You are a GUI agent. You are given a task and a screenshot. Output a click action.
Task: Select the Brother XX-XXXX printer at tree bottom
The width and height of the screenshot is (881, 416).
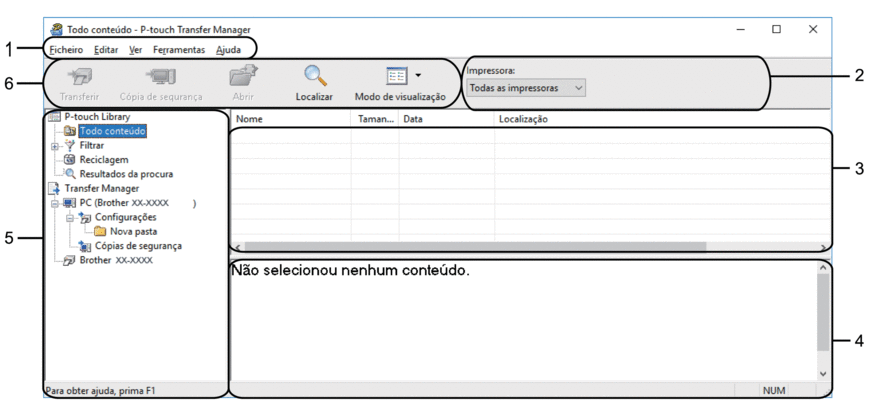tap(116, 260)
